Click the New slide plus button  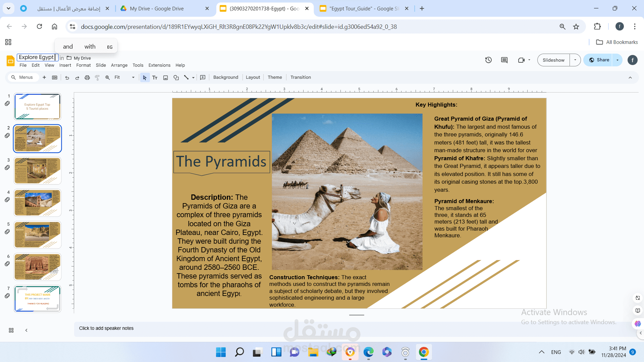pos(44,77)
